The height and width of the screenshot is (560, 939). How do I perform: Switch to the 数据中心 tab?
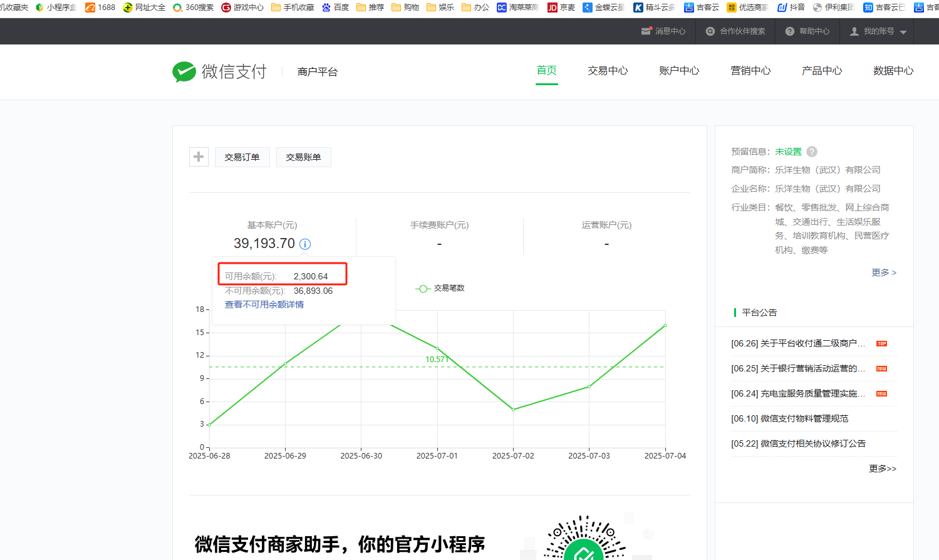coord(893,71)
